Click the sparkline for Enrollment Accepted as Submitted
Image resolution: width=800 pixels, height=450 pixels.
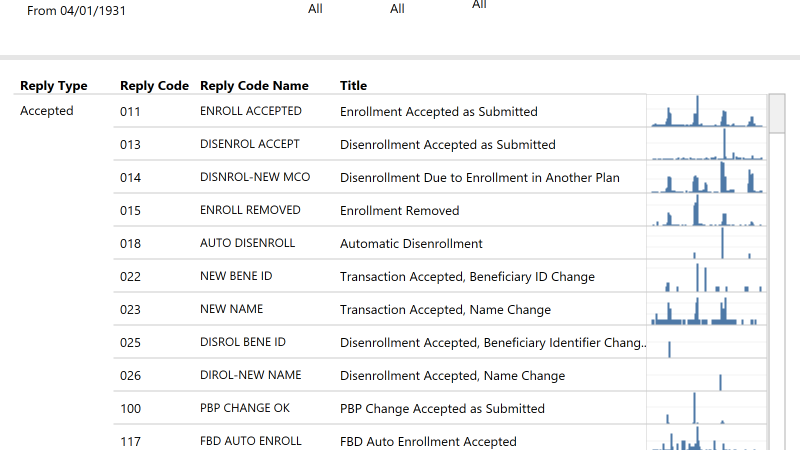[706, 112]
